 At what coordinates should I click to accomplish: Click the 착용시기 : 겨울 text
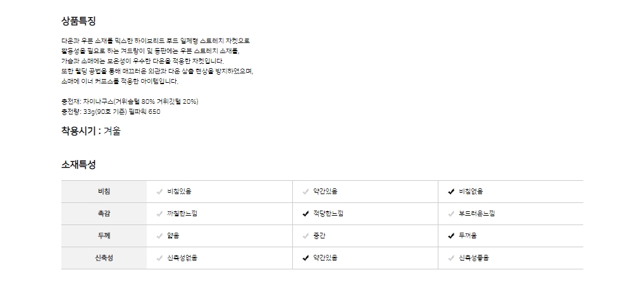91,131
